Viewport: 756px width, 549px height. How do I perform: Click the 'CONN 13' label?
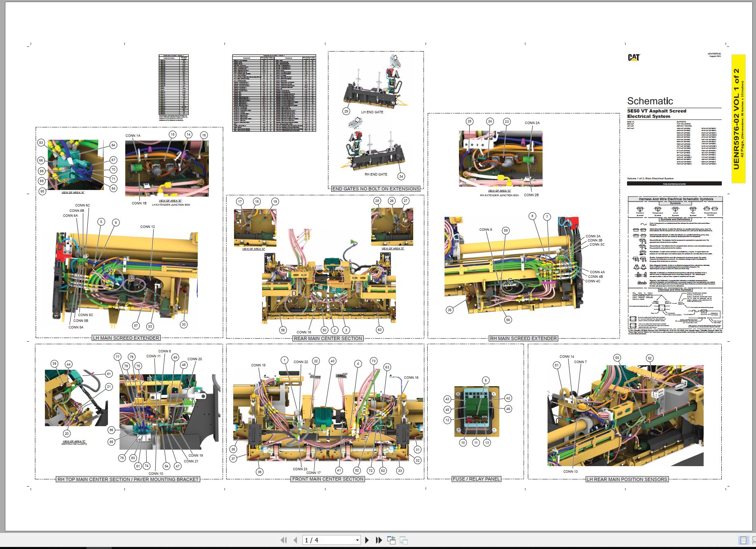point(570,472)
